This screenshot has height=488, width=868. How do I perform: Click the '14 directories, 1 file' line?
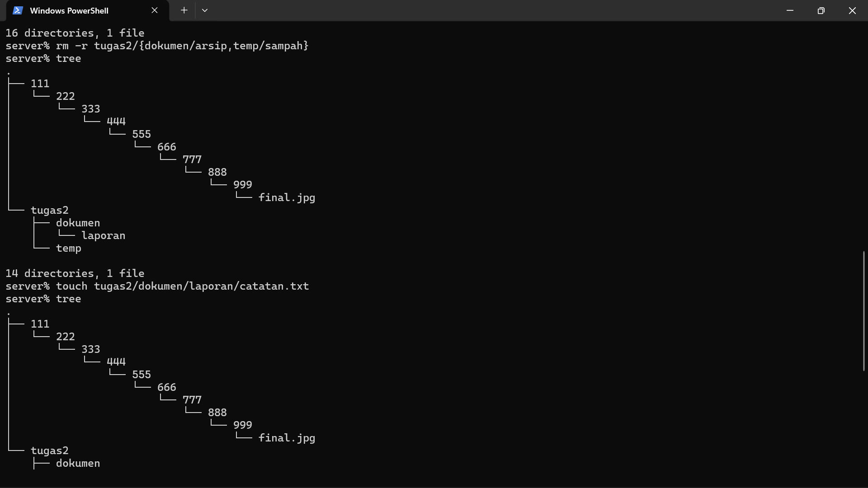75,273
